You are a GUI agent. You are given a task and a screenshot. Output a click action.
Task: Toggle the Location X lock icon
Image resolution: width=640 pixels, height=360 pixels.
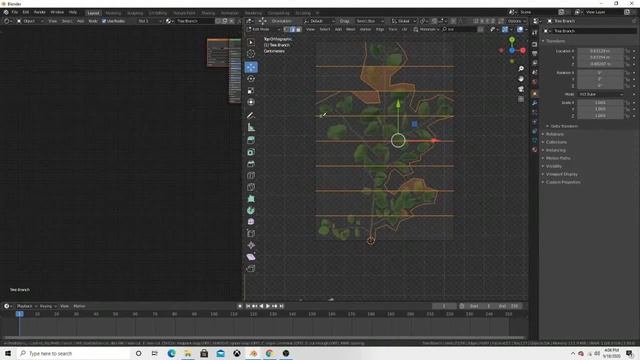[x=627, y=51]
